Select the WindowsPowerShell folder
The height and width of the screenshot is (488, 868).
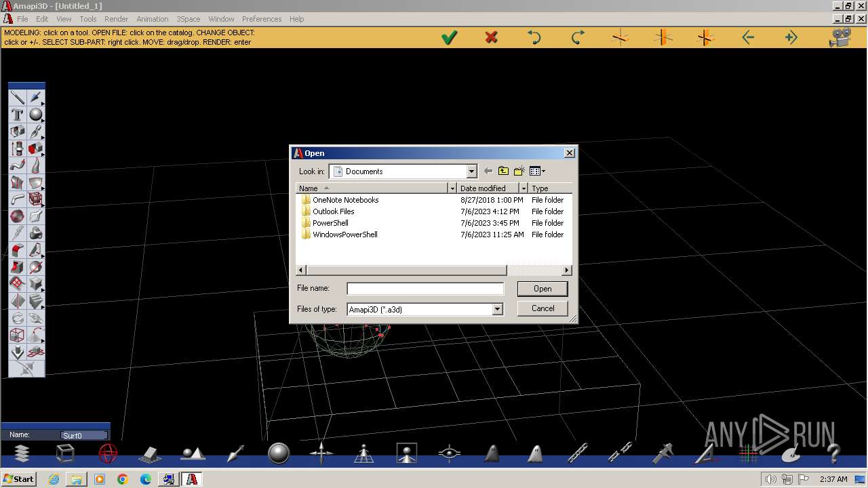point(339,235)
